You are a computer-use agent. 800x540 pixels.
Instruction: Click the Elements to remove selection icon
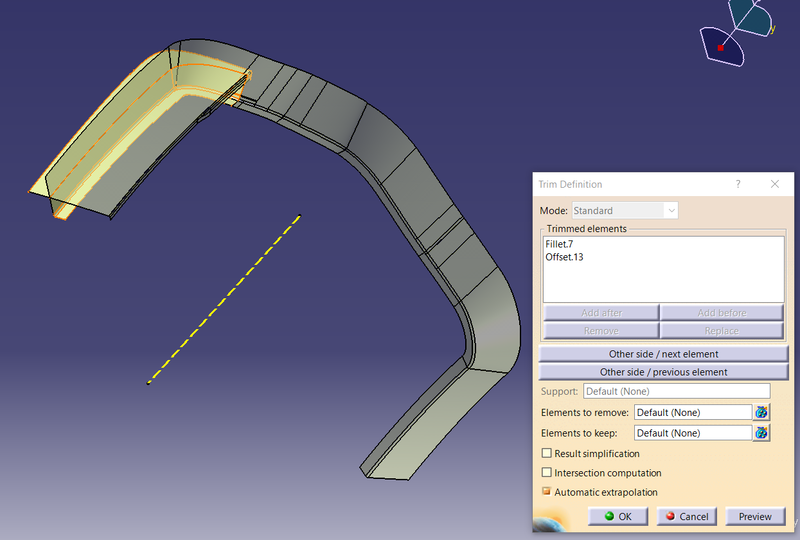(762, 412)
